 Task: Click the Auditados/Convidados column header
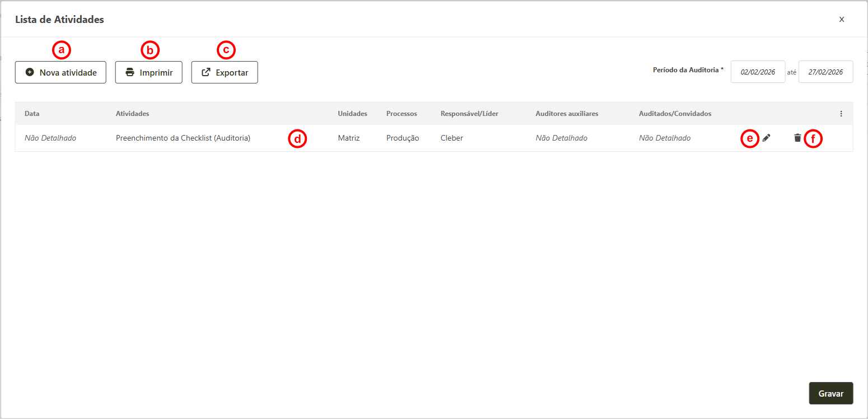tap(675, 114)
